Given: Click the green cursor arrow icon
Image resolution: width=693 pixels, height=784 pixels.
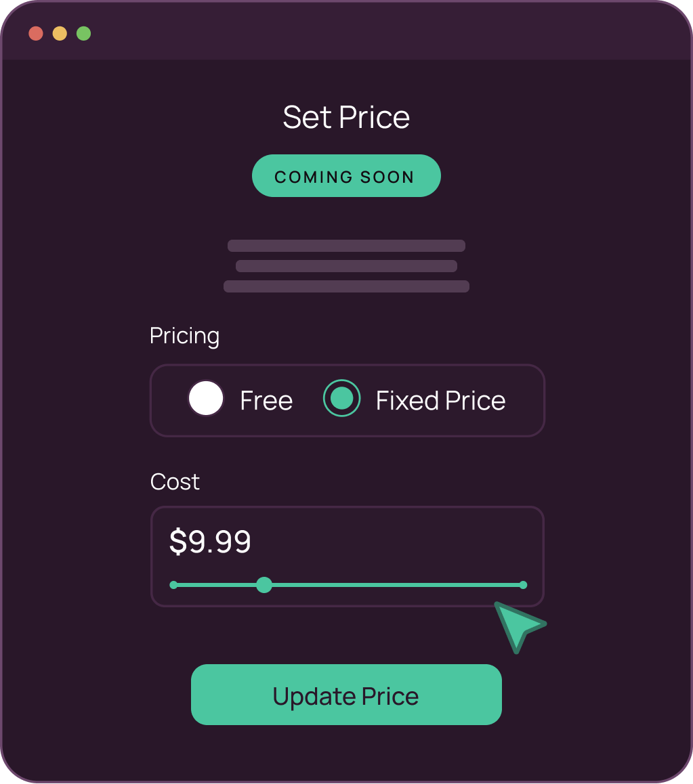Looking at the screenshot, I should coord(518,626).
